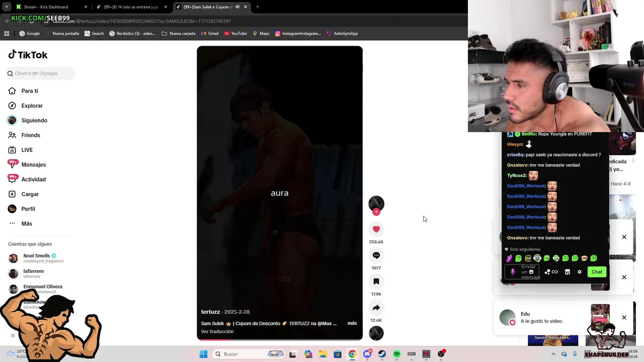Open Microsoft Store from the taskbar
Image resolution: width=644 pixels, height=362 pixels.
click(x=338, y=354)
